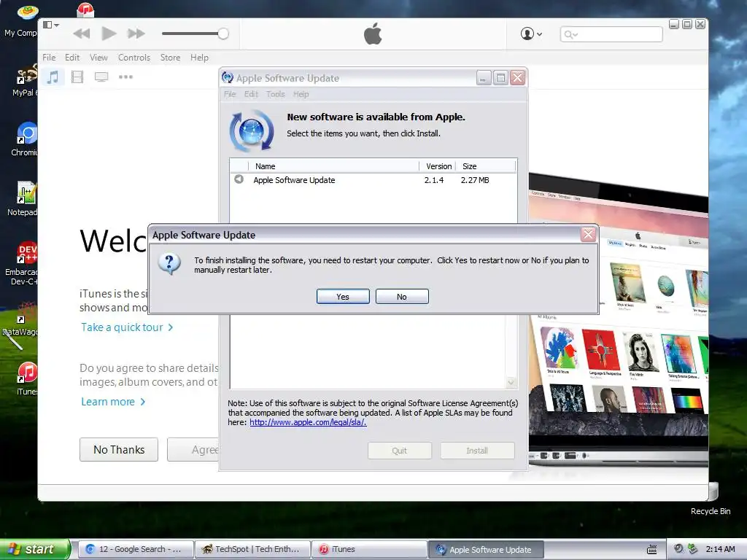Screen dimensions: 747x560
Task: Open Edit menu in Apple Software Update
Action: (x=251, y=94)
